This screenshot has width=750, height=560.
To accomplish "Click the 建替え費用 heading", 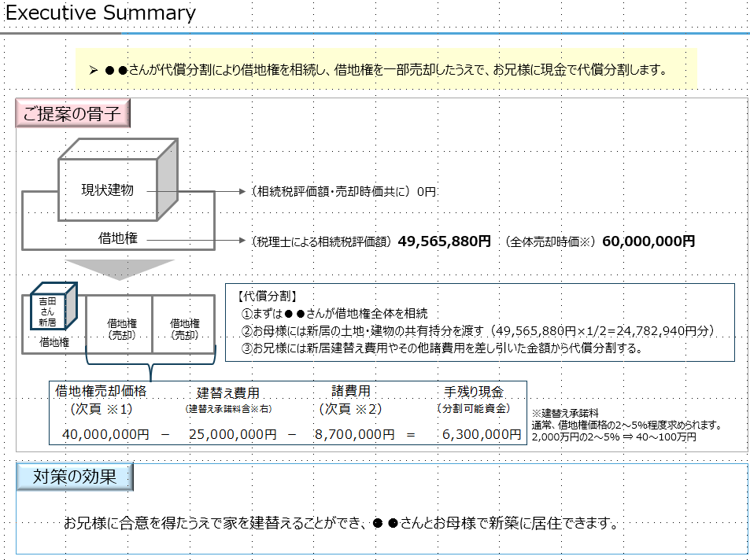I will tap(228, 393).
